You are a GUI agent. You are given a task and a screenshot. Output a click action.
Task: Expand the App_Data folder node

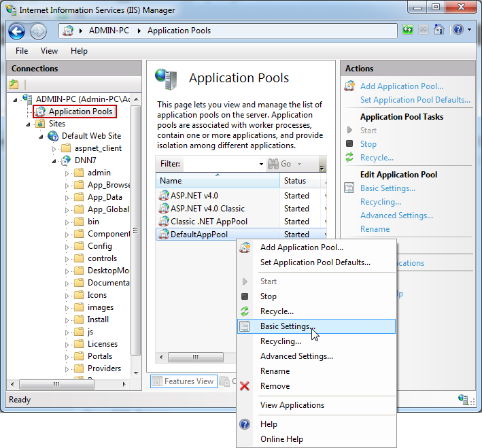click(67, 198)
